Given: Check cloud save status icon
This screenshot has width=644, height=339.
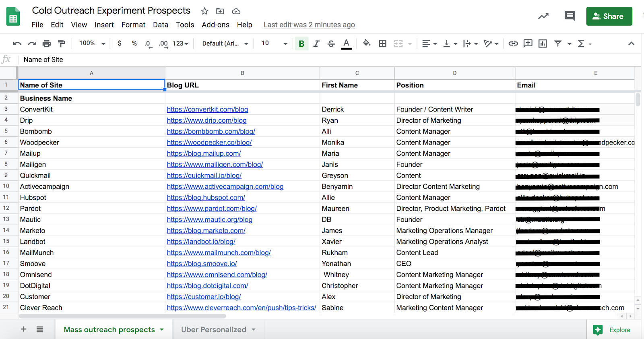Looking at the screenshot, I should click(x=236, y=11).
